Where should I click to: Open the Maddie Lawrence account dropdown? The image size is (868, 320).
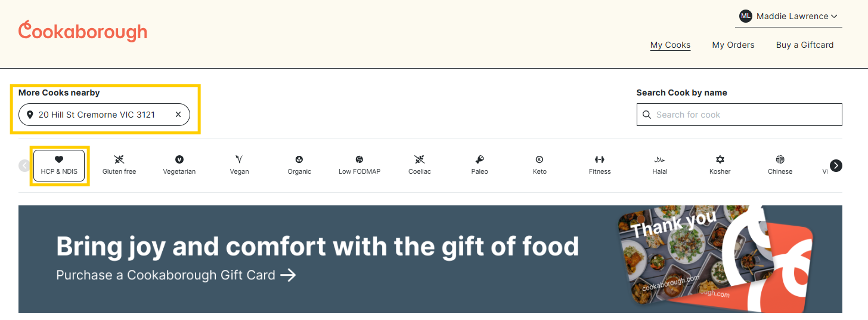[788, 16]
